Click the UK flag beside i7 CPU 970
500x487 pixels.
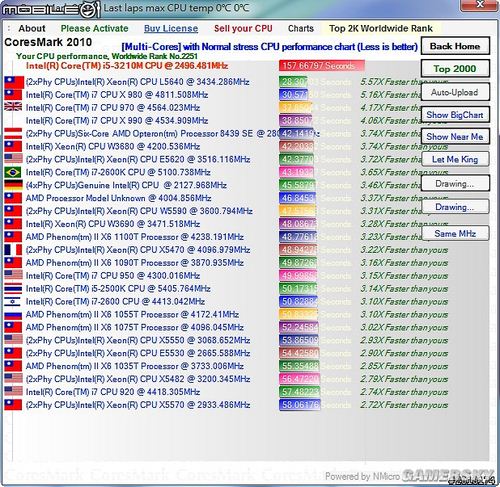point(13,107)
